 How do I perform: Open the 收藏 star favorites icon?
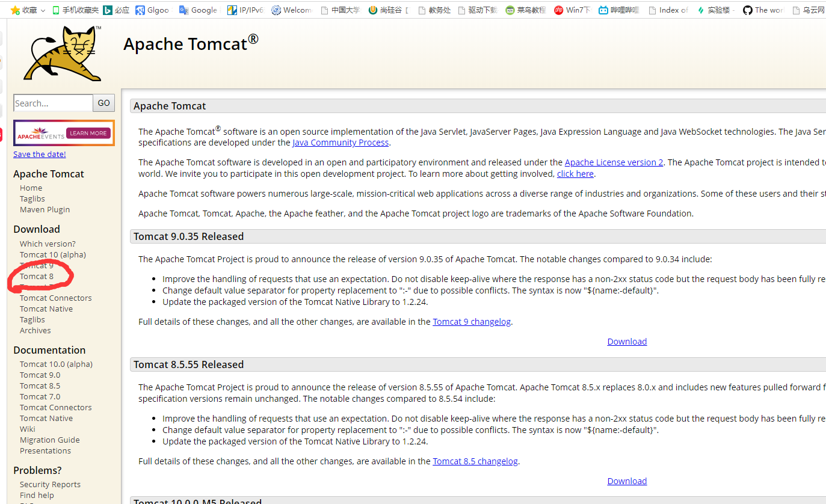click(16, 10)
